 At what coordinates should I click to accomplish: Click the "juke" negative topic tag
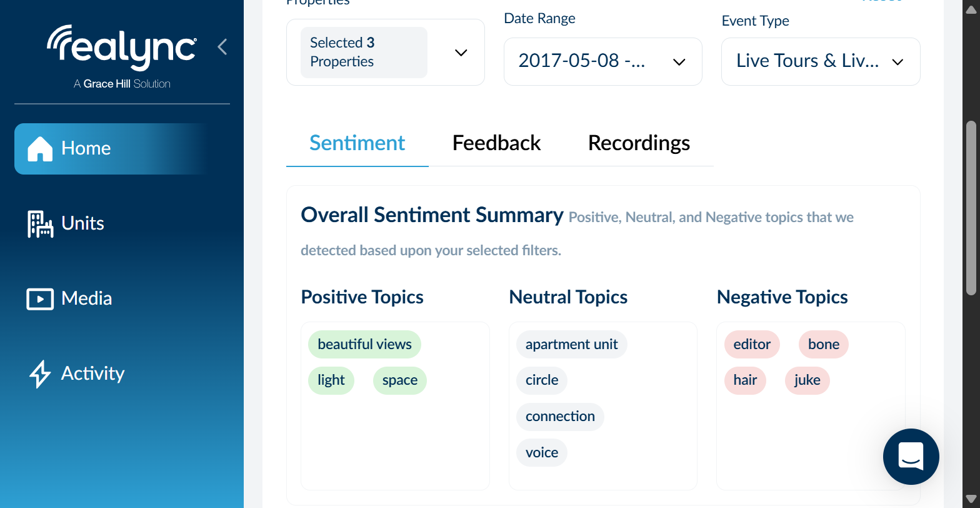[807, 380]
